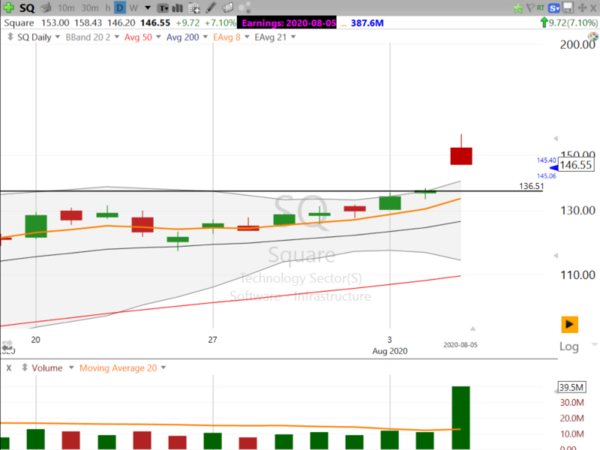This screenshot has width=600, height=450.
Task: Click the SQ ticker symbol field
Action: 28,7
